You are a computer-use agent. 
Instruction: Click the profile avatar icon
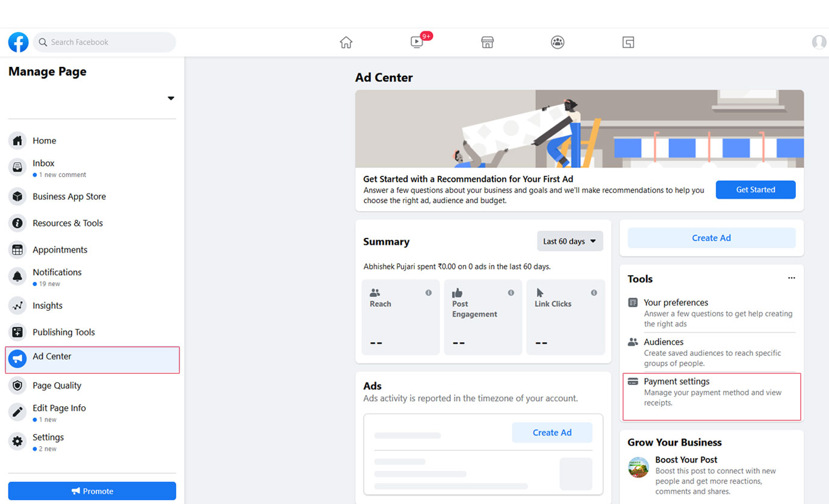(819, 42)
